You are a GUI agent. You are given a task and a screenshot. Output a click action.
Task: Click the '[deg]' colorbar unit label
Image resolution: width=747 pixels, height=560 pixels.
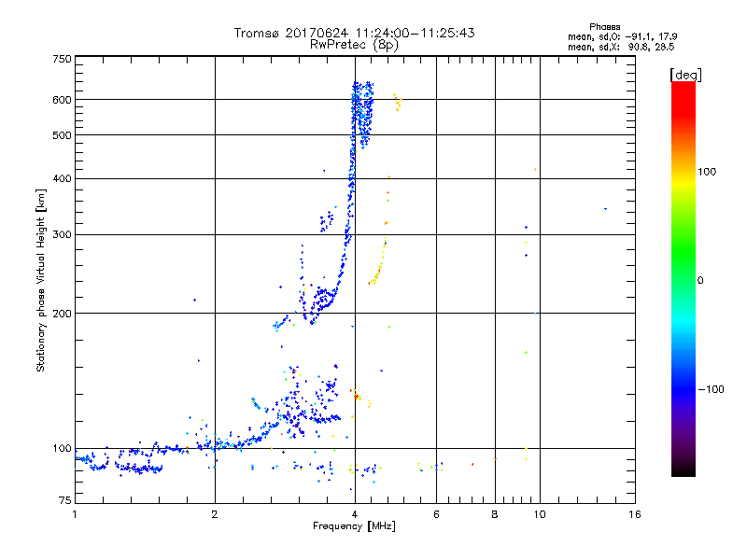click(685, 75)
